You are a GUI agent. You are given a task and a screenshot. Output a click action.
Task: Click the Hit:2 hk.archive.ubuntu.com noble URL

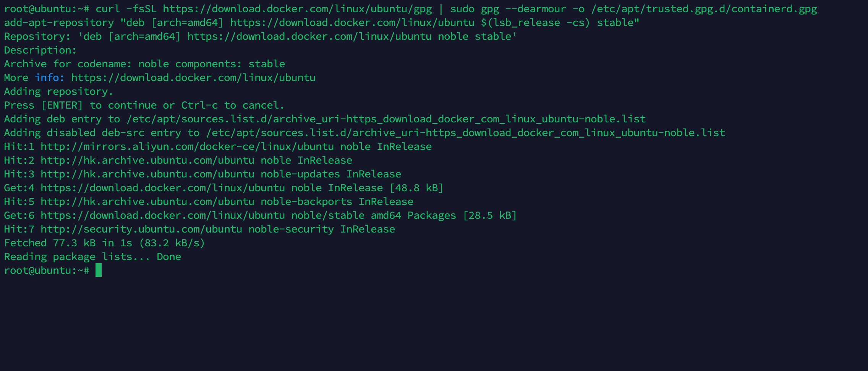coord(147,160)
